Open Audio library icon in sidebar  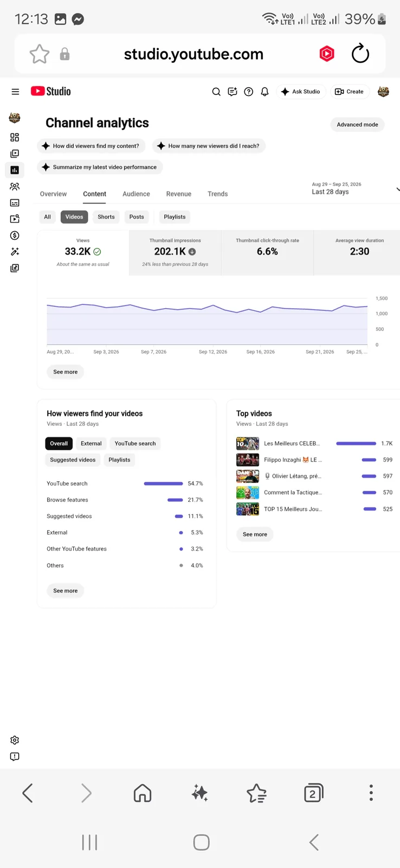[15, 268]
